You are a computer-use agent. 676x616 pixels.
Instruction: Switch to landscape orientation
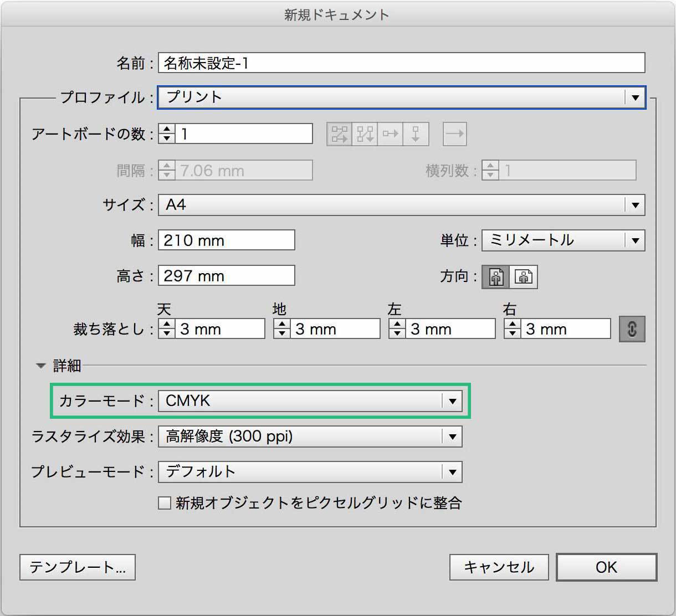coord(524,276)
